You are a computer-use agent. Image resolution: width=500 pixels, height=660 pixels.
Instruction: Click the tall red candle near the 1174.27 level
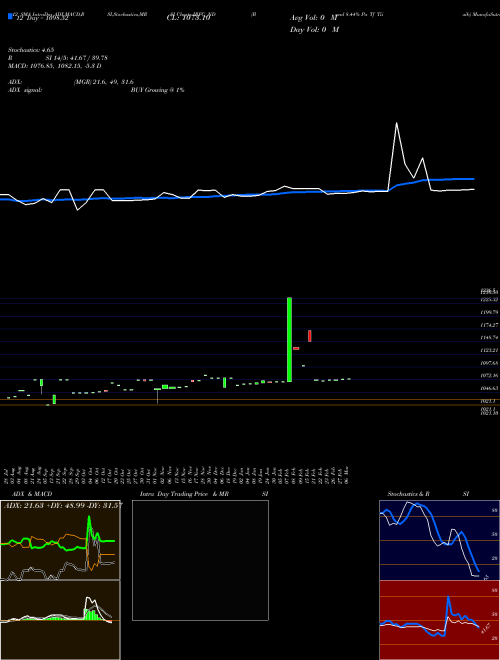[310, 336]
